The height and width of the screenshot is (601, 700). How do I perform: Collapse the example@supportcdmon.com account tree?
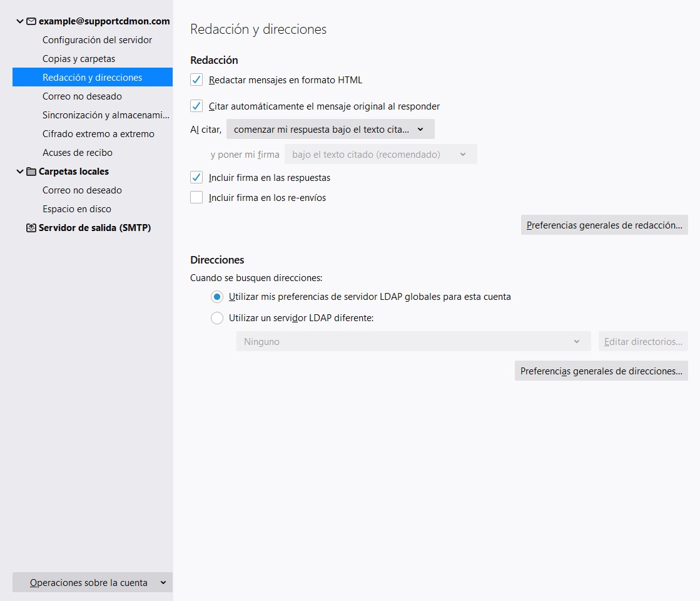click(20, 21)
